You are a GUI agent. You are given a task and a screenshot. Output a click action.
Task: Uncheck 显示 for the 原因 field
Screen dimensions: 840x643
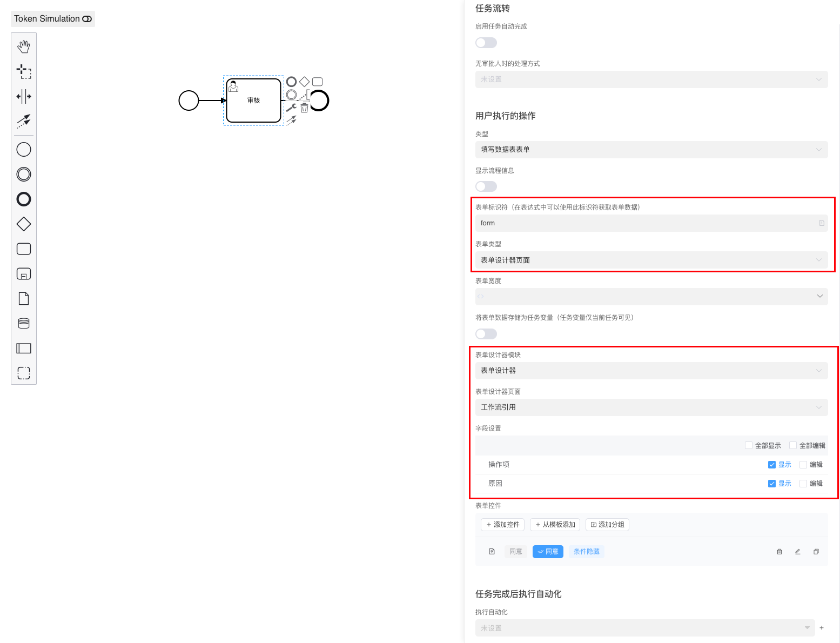pos(771,484)
